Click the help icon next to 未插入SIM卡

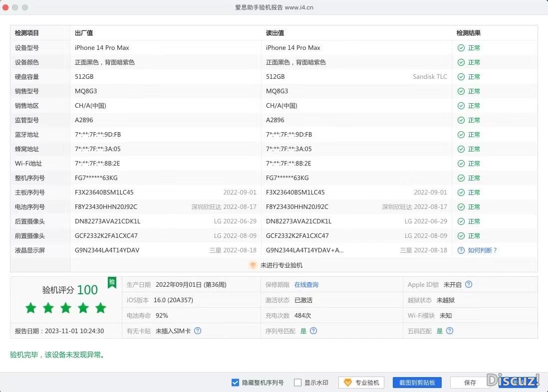(x=198, y=331)
